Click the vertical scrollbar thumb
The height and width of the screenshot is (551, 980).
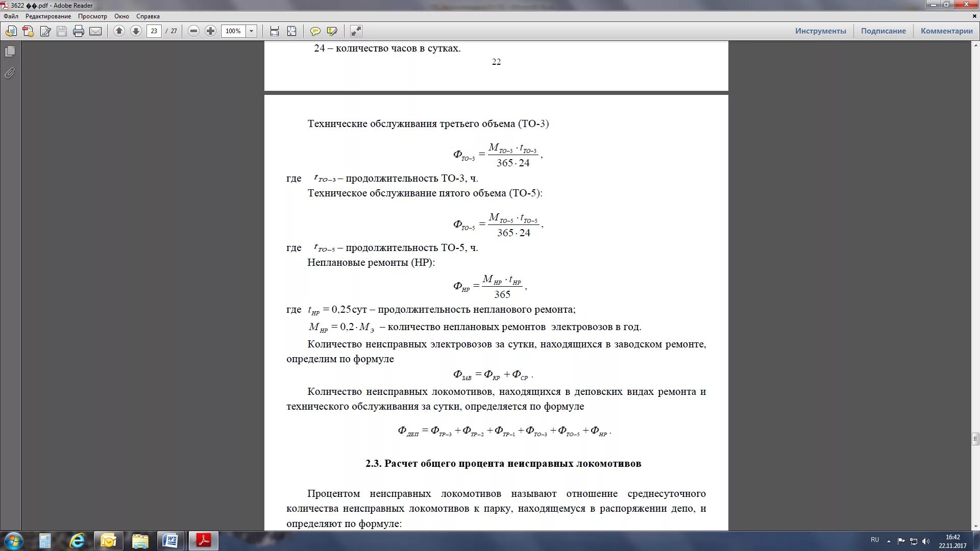(975, 439)
